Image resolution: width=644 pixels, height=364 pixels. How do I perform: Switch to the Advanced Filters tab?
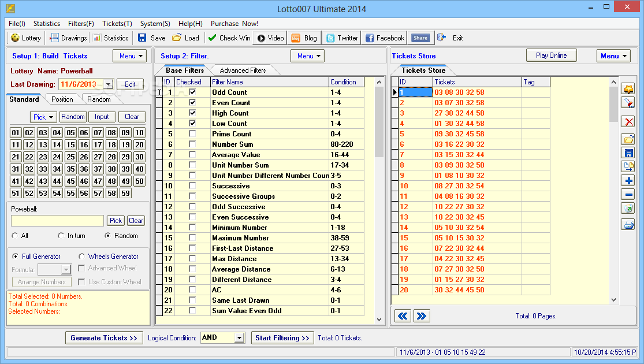click(x=243, y=70)
